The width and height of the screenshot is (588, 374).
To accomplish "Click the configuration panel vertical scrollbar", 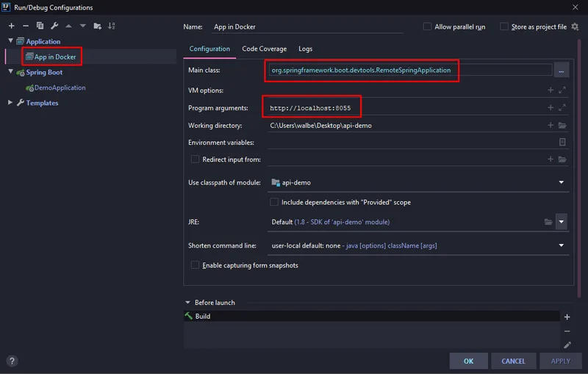I will (x=578, y=169).
